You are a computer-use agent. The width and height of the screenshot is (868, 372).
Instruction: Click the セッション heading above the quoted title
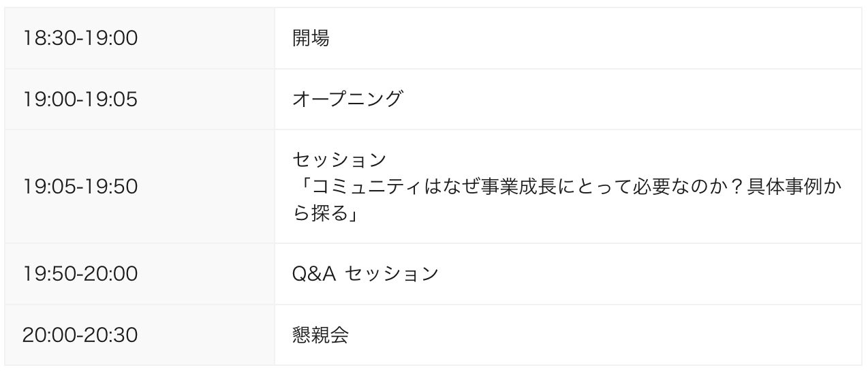(x=339, y=161)
